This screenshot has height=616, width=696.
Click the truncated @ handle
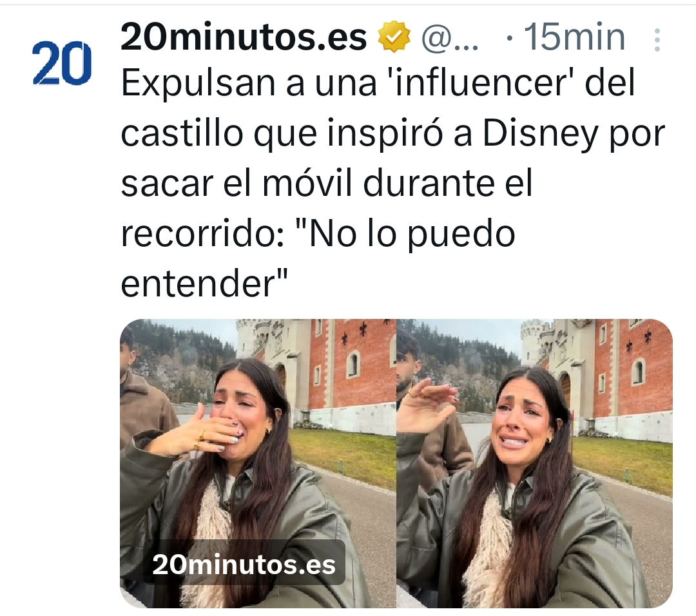pos(449,37)
